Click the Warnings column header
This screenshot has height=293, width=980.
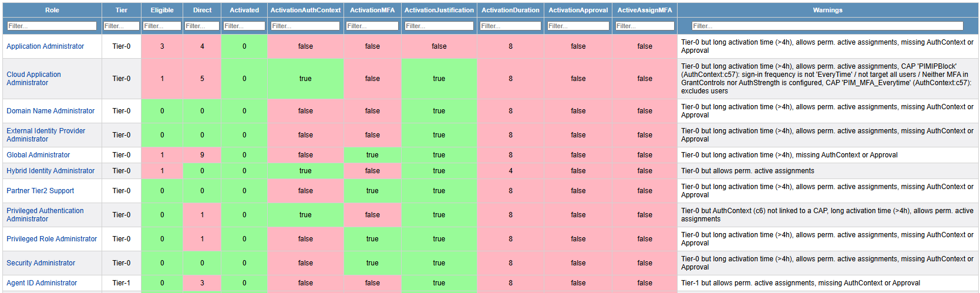tap(827, 10)
